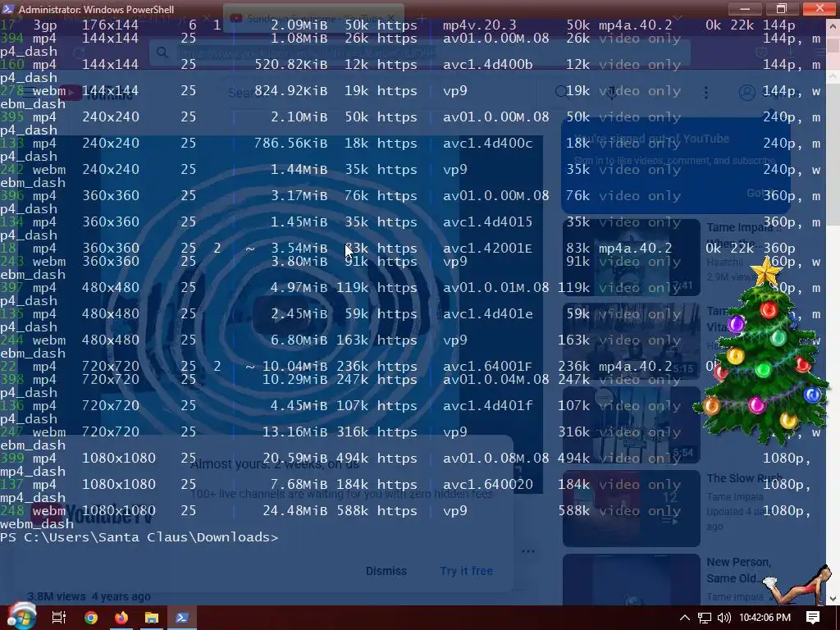Viewport: 840px width, 630px height.
Task: Click format ID 394 in the list
Action: (11, 38)
